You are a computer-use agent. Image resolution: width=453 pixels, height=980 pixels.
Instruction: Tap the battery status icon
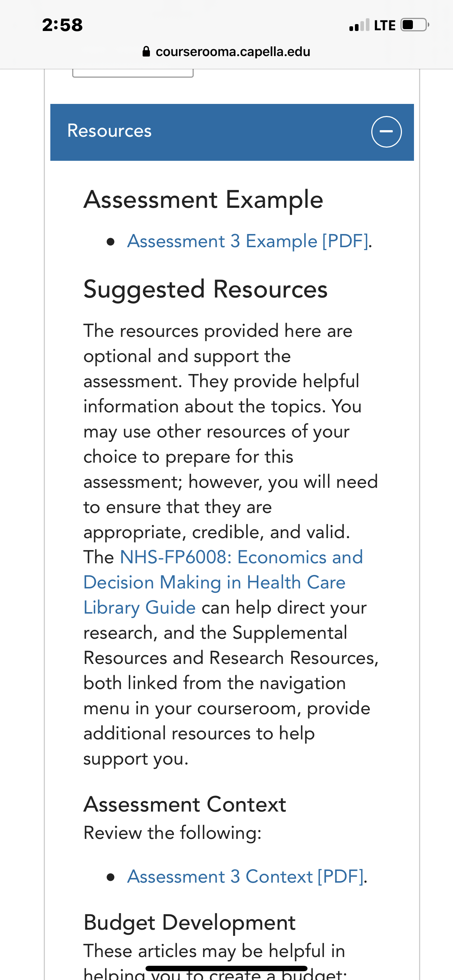click(x=415, y=25)
